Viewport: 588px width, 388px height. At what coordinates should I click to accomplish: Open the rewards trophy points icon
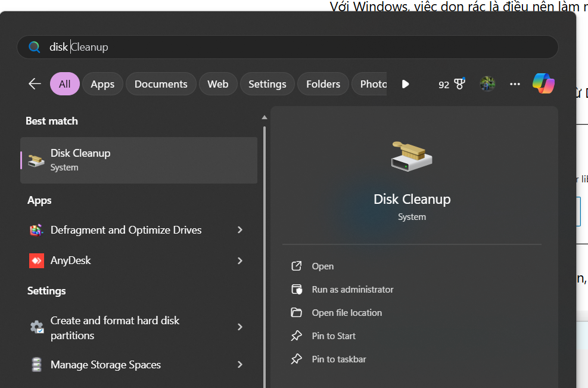click(459, 84)
